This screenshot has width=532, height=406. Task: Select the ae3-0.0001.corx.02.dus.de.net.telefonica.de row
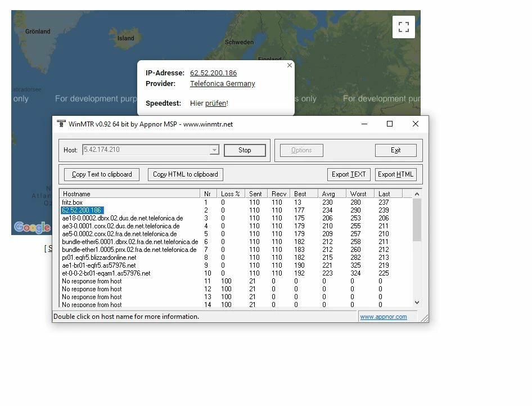tap(236, 226)
